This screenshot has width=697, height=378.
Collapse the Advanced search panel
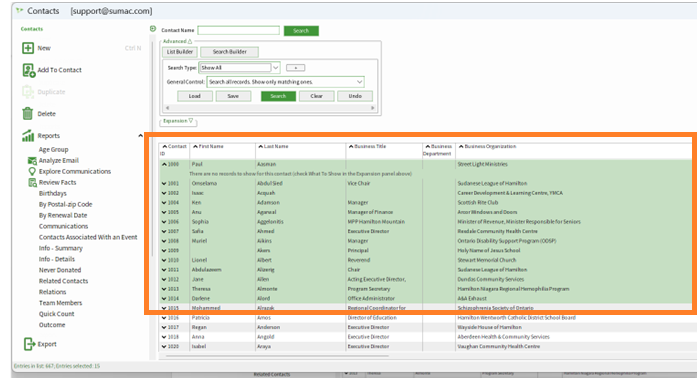177,41
